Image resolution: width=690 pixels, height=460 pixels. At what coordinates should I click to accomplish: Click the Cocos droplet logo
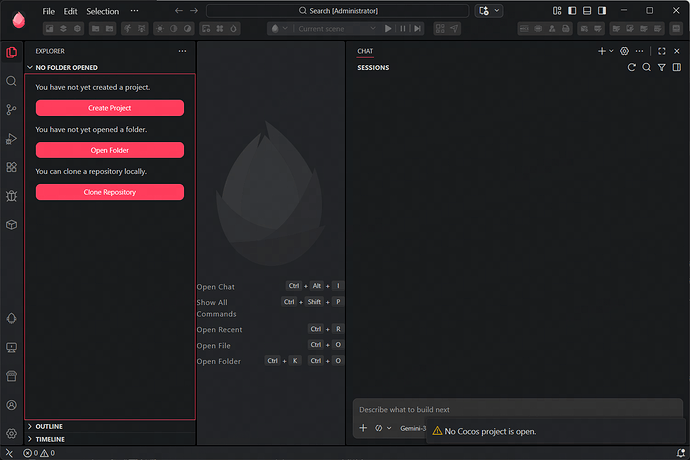[x=18, y=20]
